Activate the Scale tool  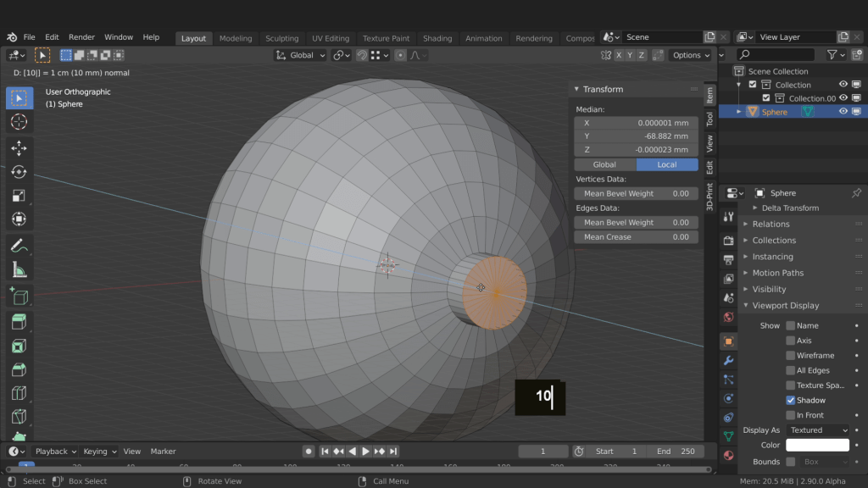pos(19,196)
